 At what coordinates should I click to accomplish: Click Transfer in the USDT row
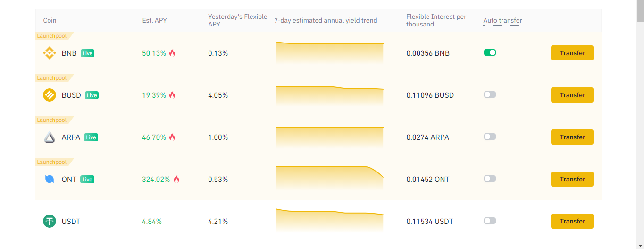coord(572,221)
